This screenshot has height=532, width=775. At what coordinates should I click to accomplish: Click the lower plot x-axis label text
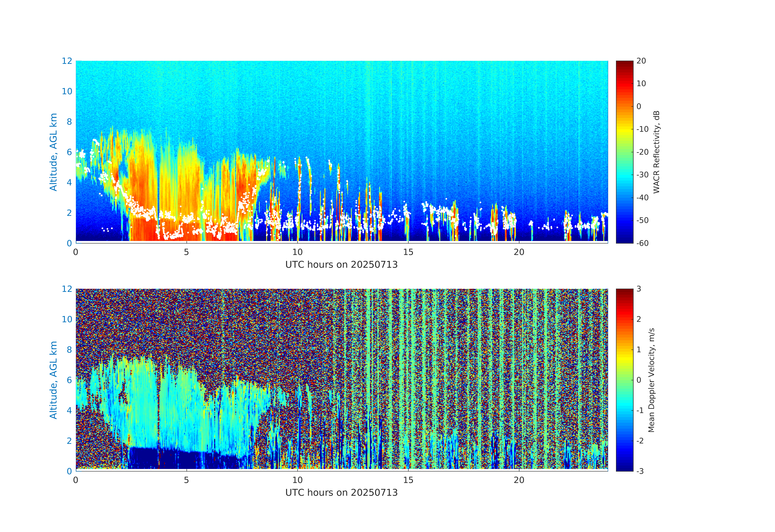[x=341, y=493]
